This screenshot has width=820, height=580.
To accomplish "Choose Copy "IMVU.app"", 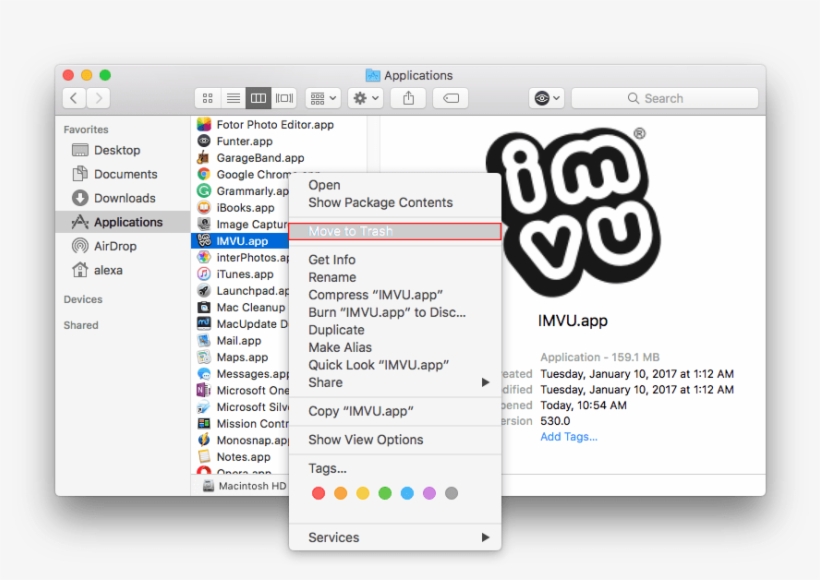I will 395,411.
